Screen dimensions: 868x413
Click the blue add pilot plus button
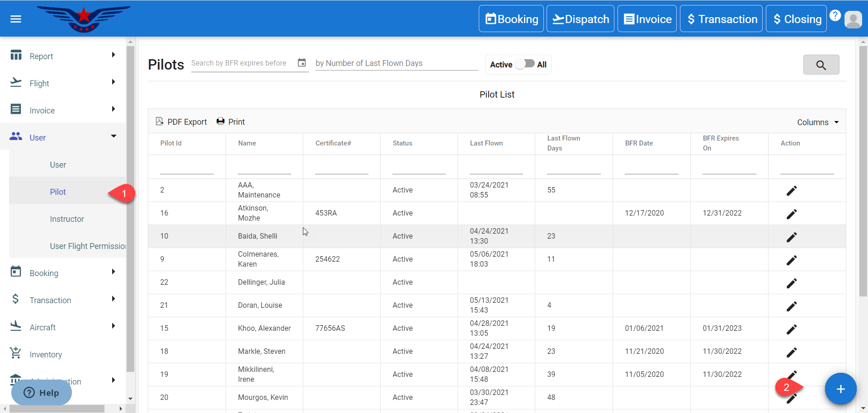(x=840, y=389)
